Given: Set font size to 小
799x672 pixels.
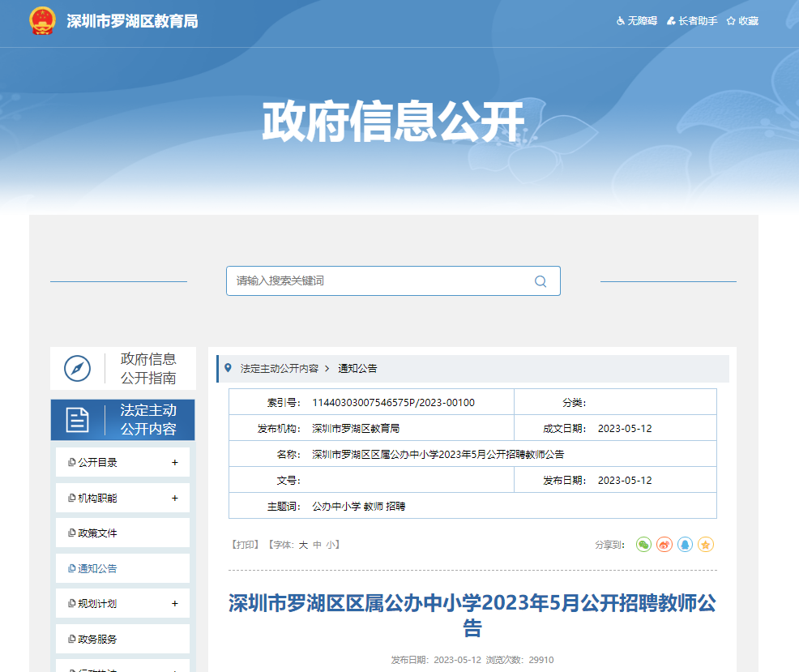Looking at the screenshot, I should click(x=331, y=545).
